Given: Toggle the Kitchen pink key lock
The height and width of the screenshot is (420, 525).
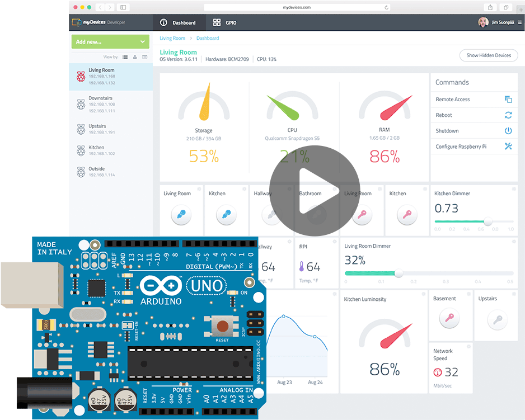Looking at the screenshot, I should pyautogui.click(x=407, y=215).
